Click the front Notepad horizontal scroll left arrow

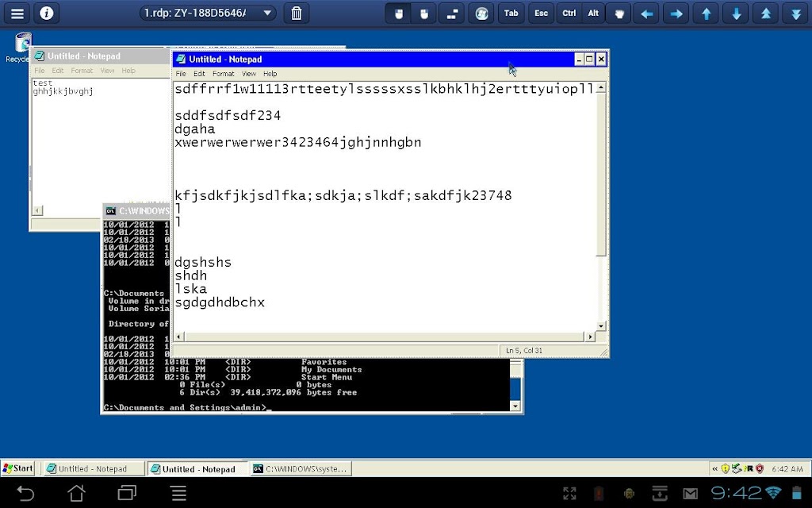(178, 337)
